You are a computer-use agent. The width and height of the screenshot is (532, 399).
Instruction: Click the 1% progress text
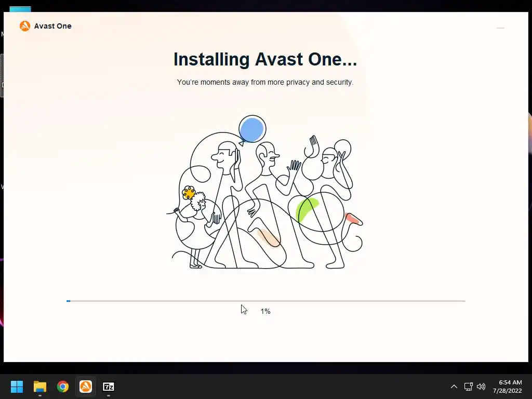[265, 311]
